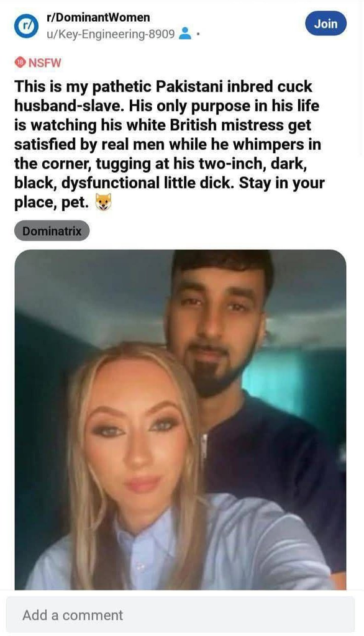Image resolution: width=364 pixels, height=636 pixels.
Task: Join the r/DominantWomen community
Action: tap(326, 24)
